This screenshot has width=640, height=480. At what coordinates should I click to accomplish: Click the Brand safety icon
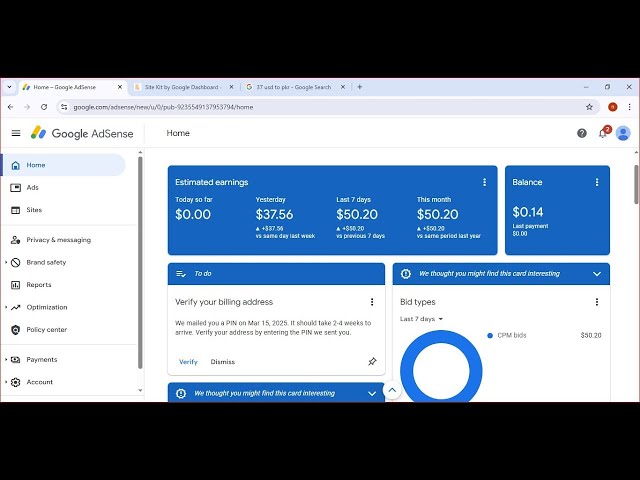(16, 262)
